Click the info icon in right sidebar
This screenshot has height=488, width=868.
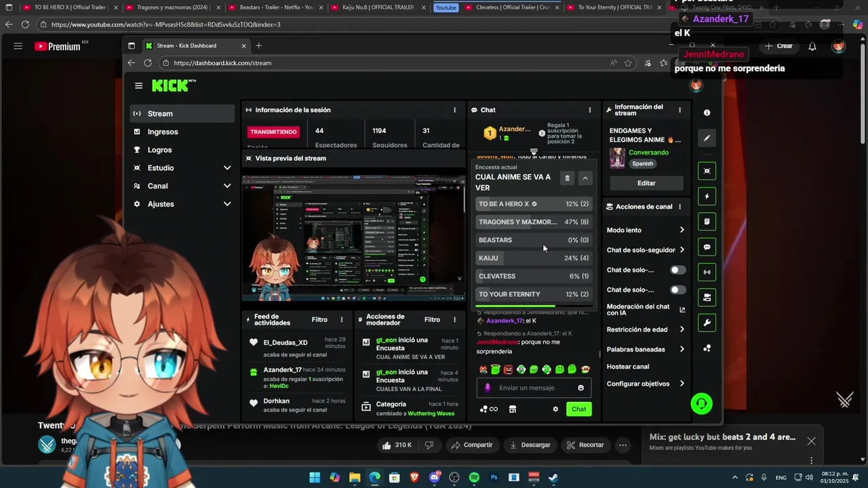click(707, 113)
